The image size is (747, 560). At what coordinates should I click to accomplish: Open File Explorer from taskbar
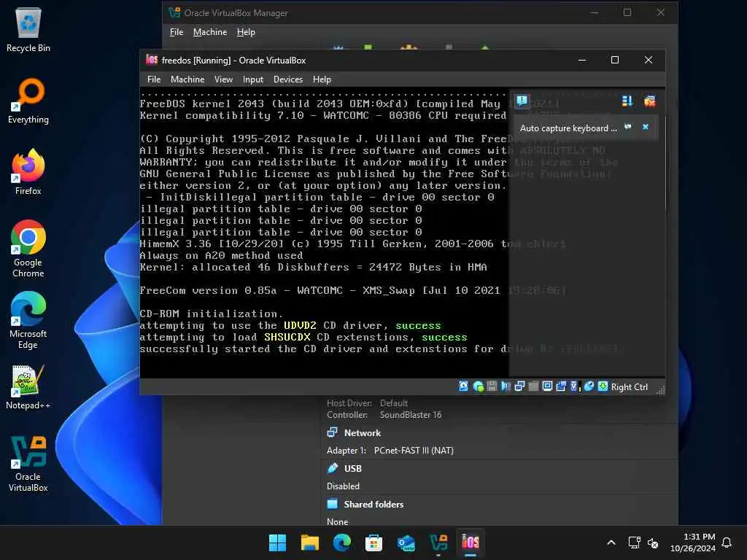[309, 542]
